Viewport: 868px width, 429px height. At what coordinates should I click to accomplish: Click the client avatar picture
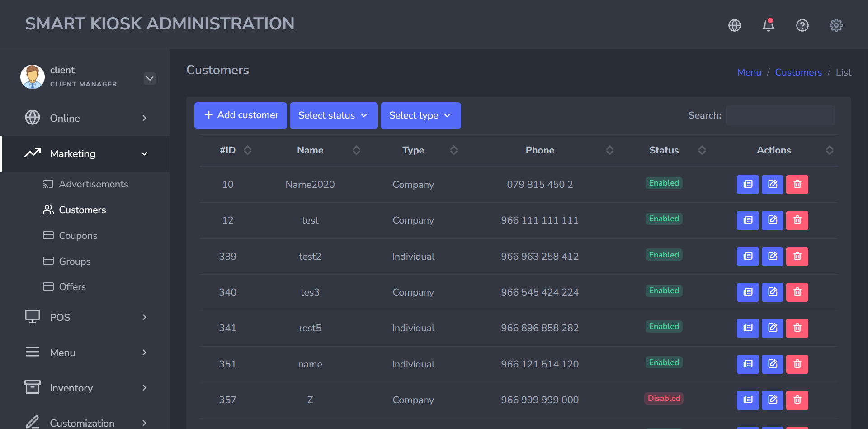(33, 77)
